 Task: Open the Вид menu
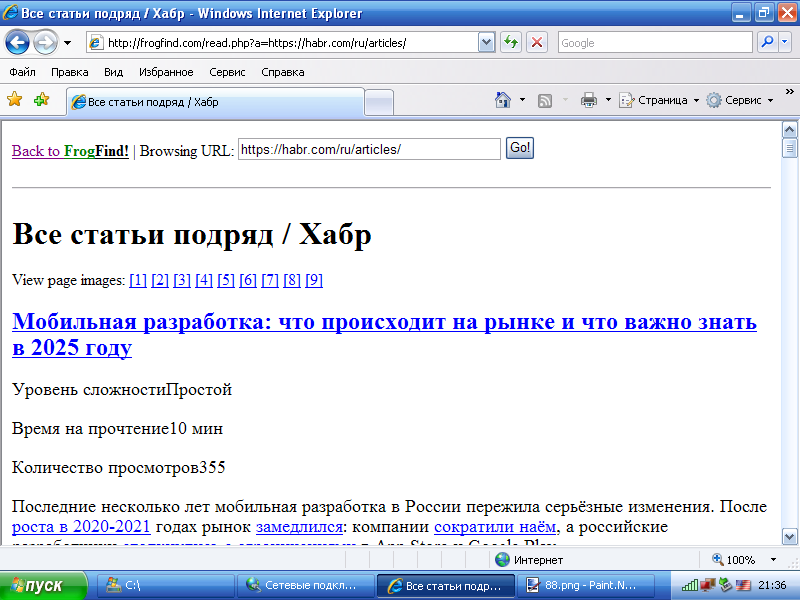click(x=113, y=72)
